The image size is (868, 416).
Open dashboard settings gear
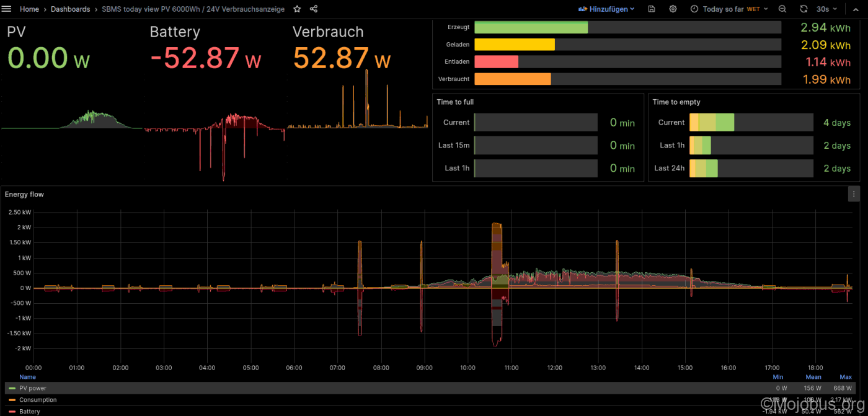pyautogui.click(x=673, y=9)
